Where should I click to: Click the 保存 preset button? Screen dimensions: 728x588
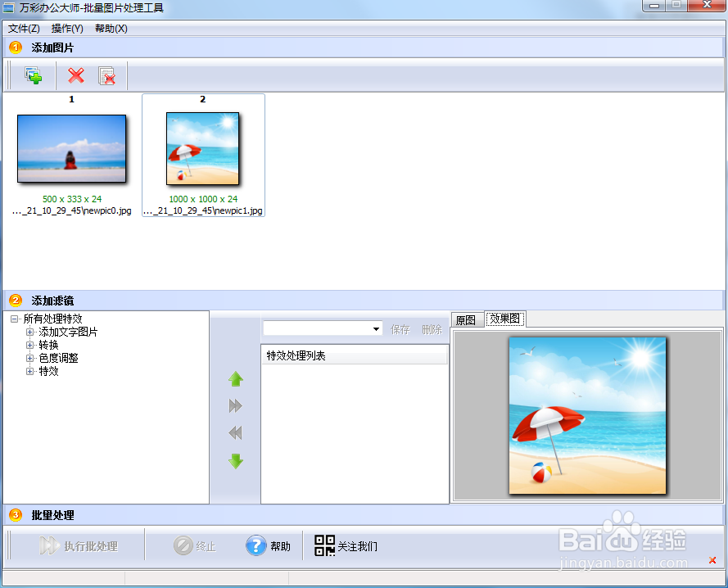pos(400,329)
